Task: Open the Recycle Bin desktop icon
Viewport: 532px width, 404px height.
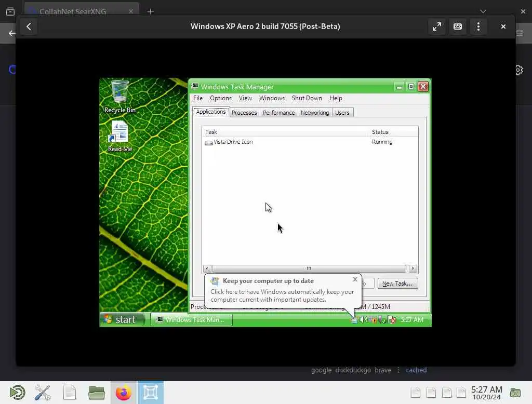Action: (120, 97)
